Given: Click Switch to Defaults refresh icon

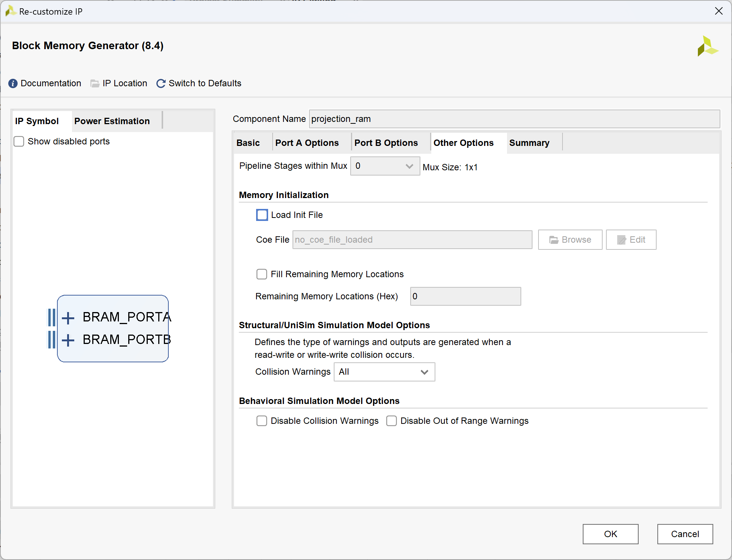Looking at the screenshot, I should (161, 83).
